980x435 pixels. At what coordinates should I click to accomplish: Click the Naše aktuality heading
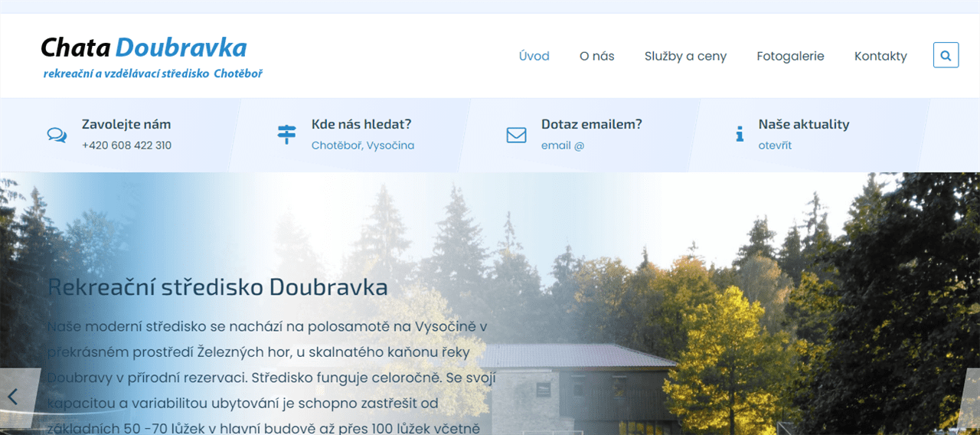[x=804, y=124]
